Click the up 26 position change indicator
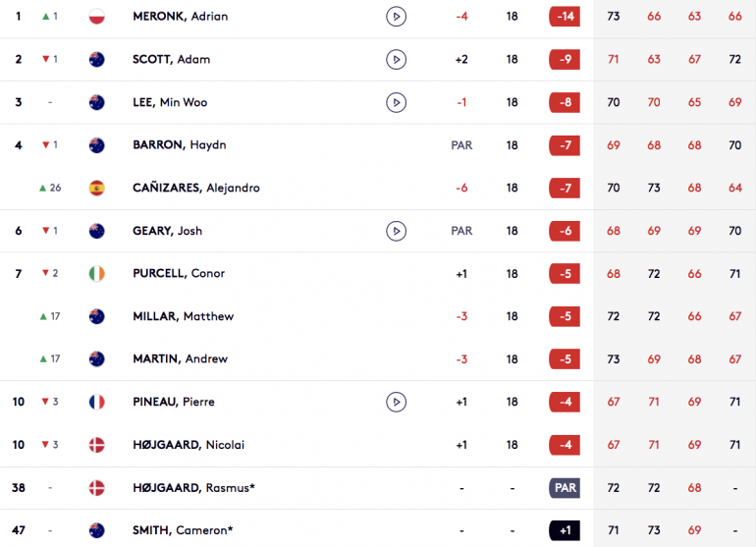The image size is (756, 547). 50,188
